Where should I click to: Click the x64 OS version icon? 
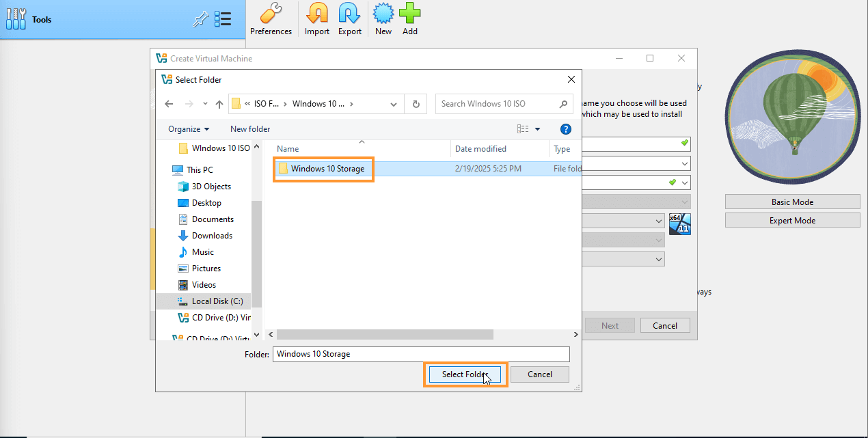click(679, 223)
